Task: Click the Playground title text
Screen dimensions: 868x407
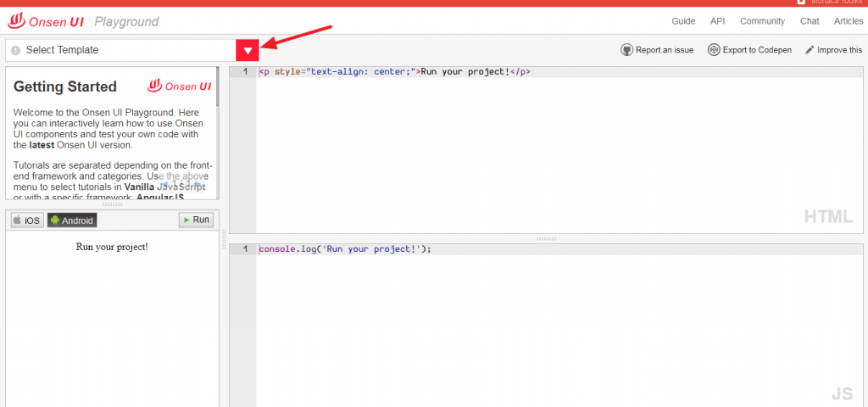Action: [126, 21]
